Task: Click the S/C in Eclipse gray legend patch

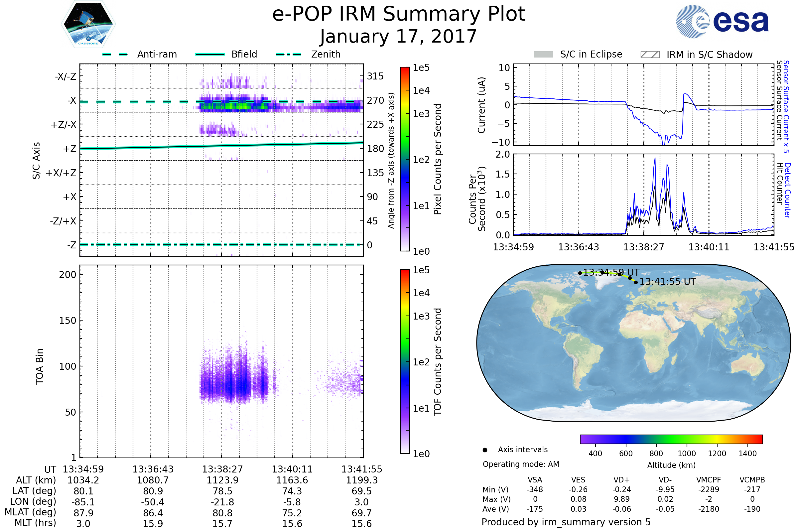Action: 543,55
